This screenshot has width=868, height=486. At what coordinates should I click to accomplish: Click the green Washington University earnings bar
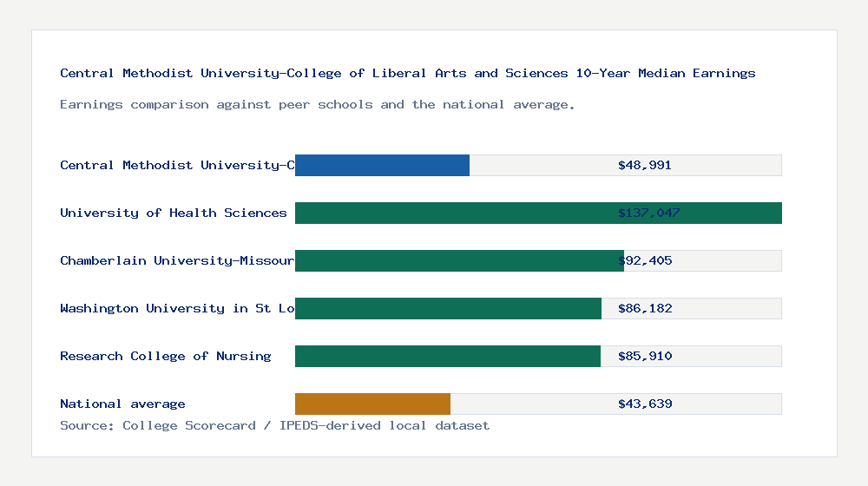coord(449,308)
